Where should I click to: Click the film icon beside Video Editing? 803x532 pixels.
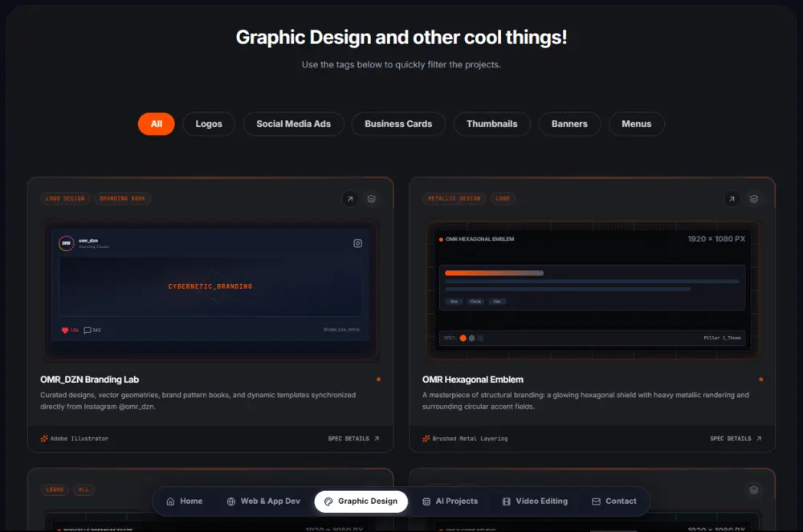(507, 502)
